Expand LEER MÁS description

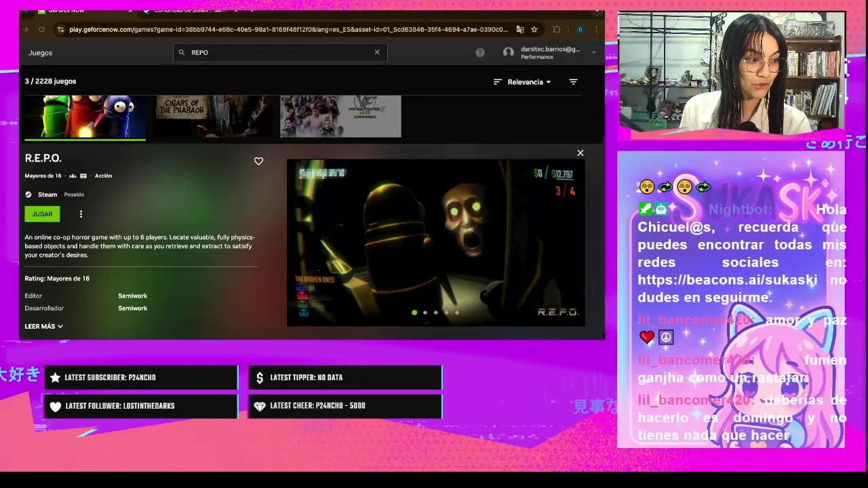click(x=44, y=327)
